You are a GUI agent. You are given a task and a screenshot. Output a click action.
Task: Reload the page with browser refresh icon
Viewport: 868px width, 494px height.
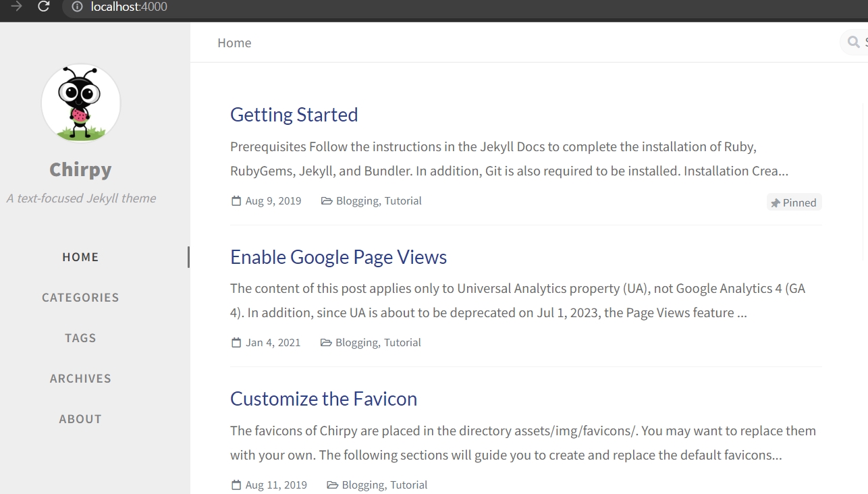coord(44,7)
